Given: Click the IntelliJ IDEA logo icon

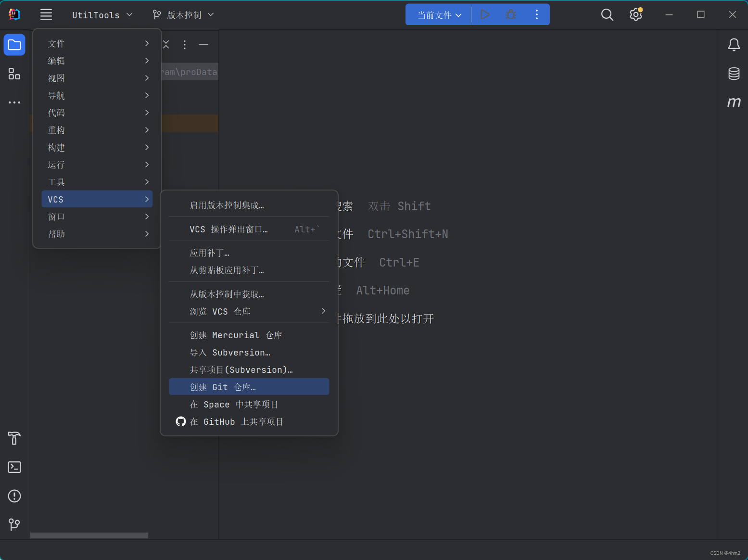Looking at the screenshot, I should point(14,14).
